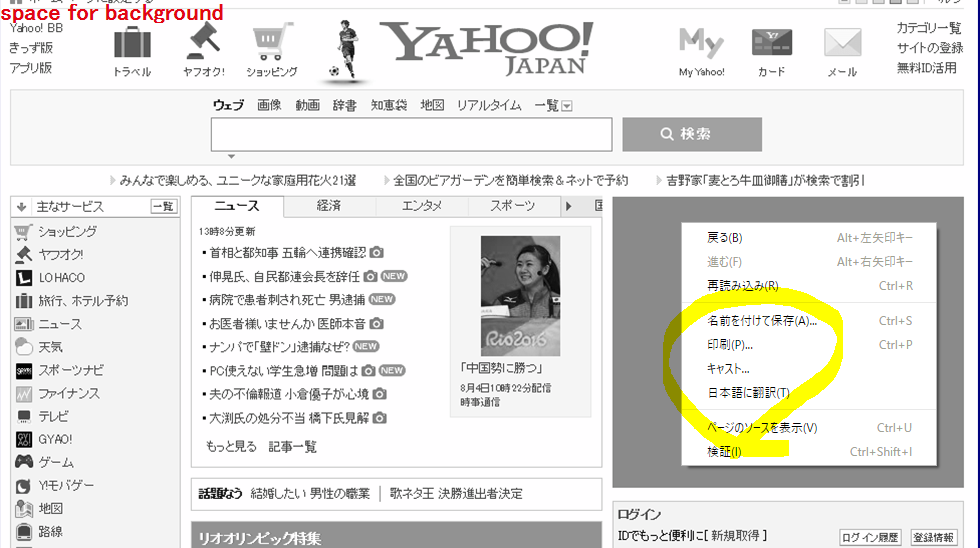Click the soccer player image
980x548 pixels.
click(346, 50)
